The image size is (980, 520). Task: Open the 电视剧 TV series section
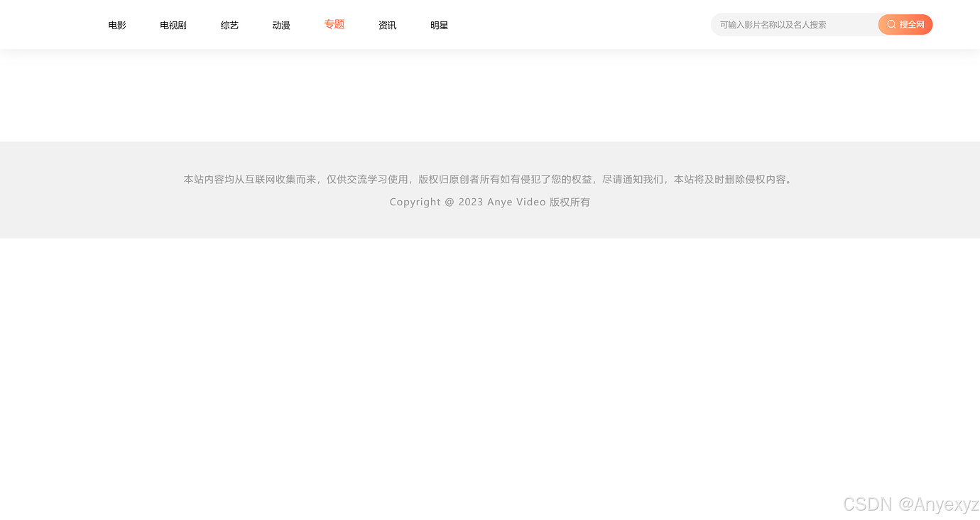click(173, 25)
